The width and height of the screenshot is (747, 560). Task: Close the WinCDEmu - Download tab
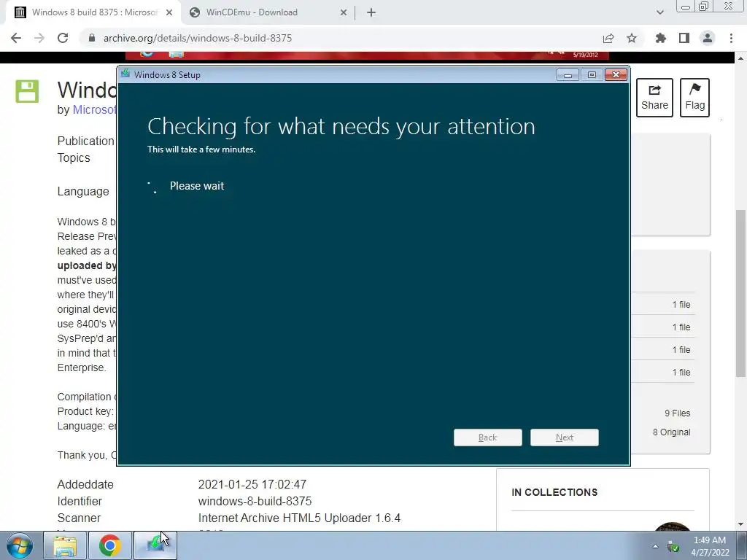click(344, 12)
